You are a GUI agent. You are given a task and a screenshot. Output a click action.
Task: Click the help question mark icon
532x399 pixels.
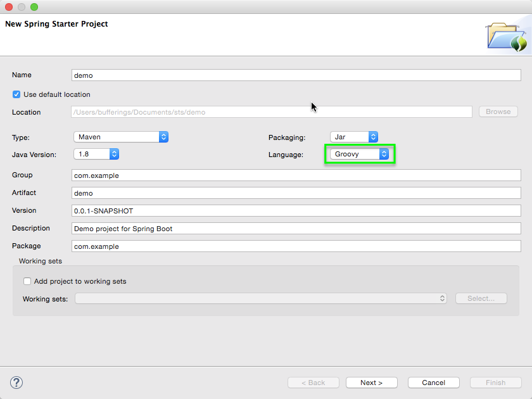coord(16,383)
